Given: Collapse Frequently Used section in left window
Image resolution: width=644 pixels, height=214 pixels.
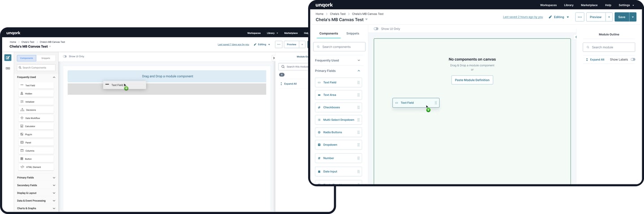Looking at the screenshot, I should point(54,77).
